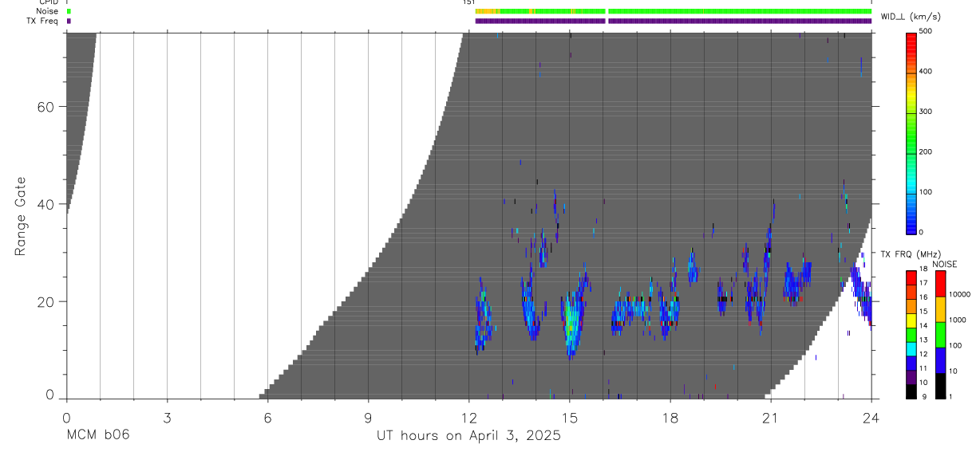
Task: Click the 9 tick on the UT hours axis
Action: coord(368,417)
